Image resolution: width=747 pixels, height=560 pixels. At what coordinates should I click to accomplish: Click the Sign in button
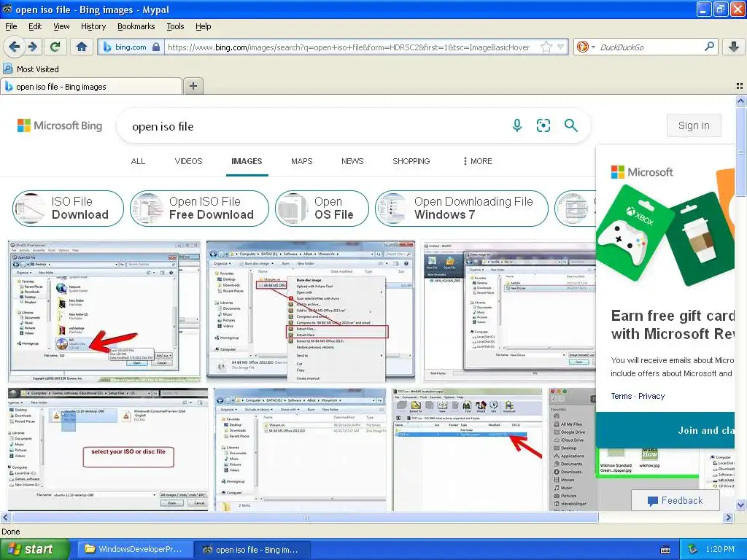coord(694,125)
